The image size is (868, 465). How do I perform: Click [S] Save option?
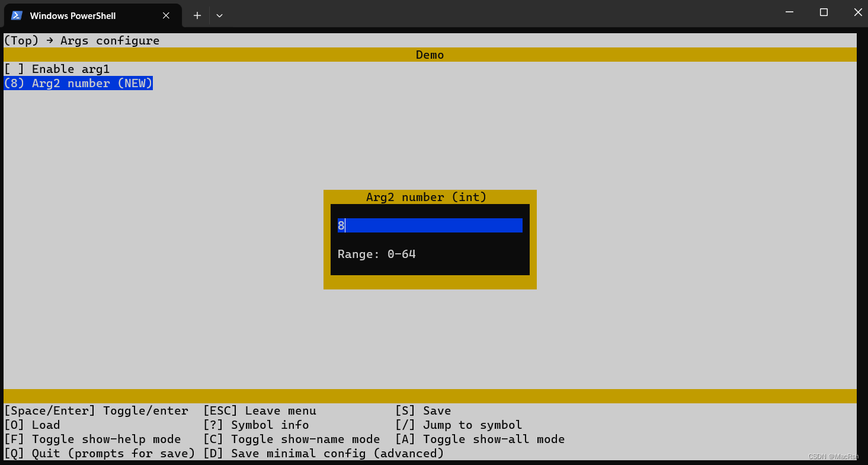(424, 410)
